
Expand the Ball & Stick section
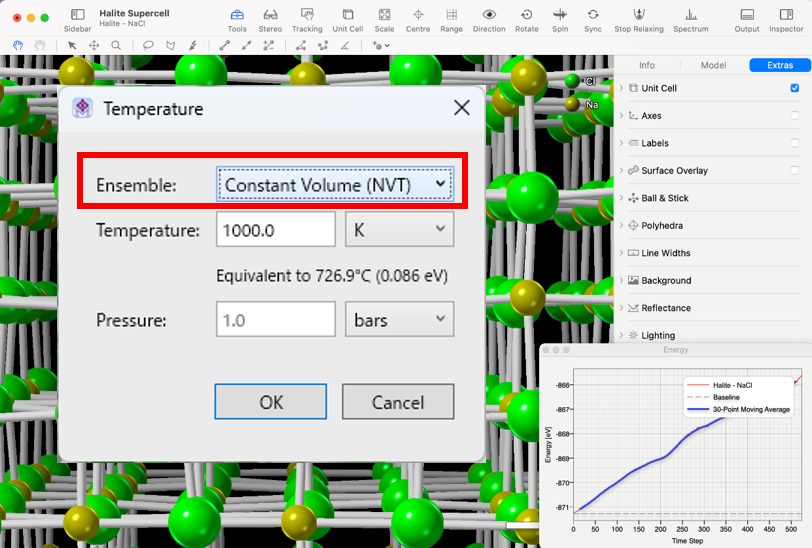(x=621, y=198)
